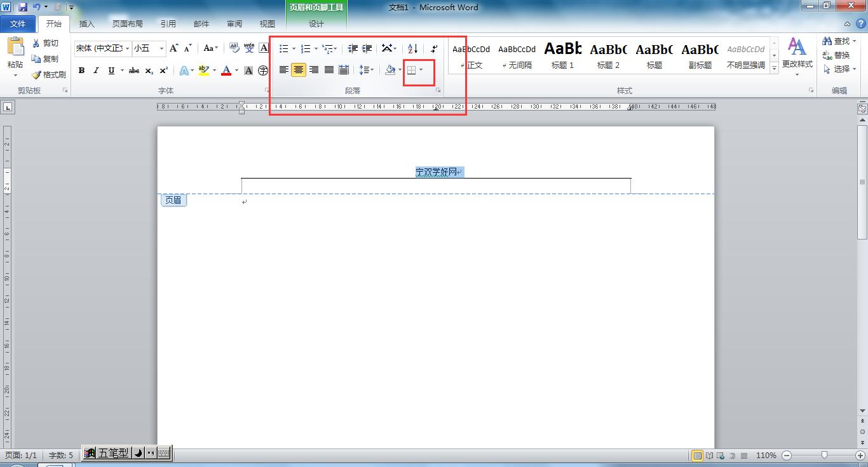Open the Aa change case dropdown
Screen dimensions: 868x467
click(x=210, y=48)
